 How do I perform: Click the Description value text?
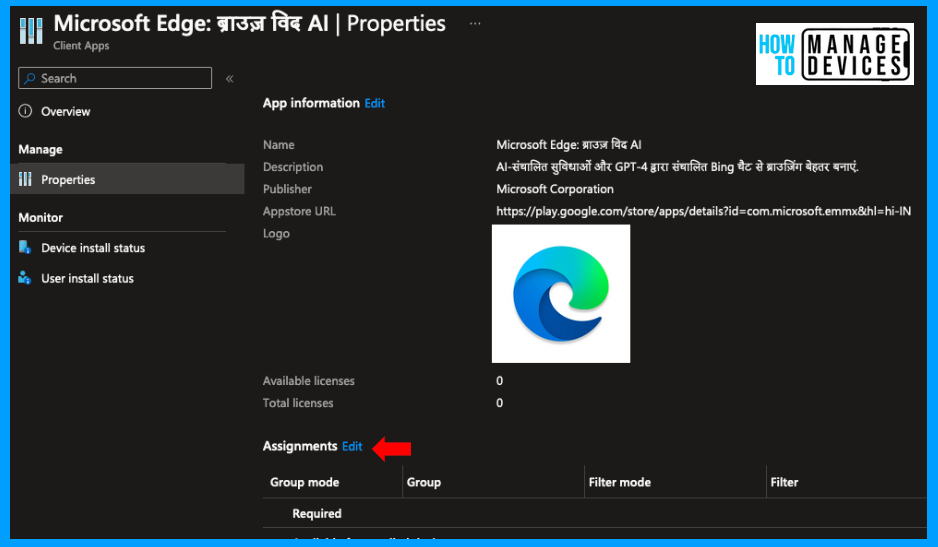(x=677, y=167)
